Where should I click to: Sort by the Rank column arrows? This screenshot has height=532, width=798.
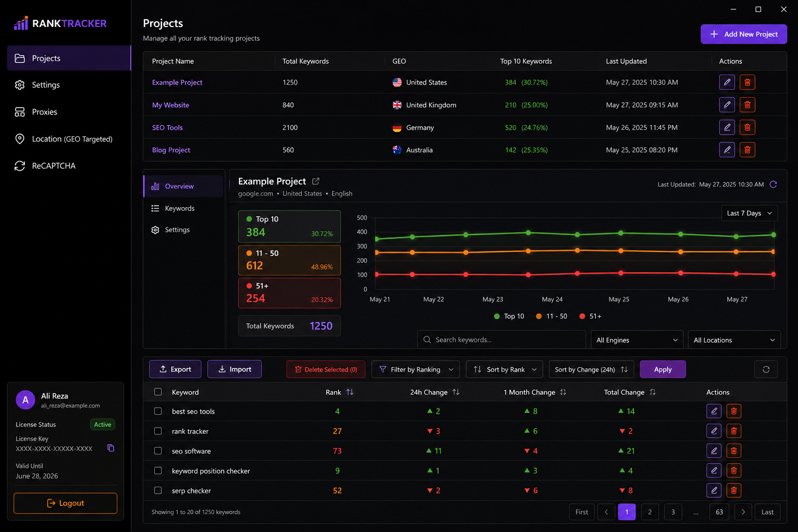tap(350, 392)
